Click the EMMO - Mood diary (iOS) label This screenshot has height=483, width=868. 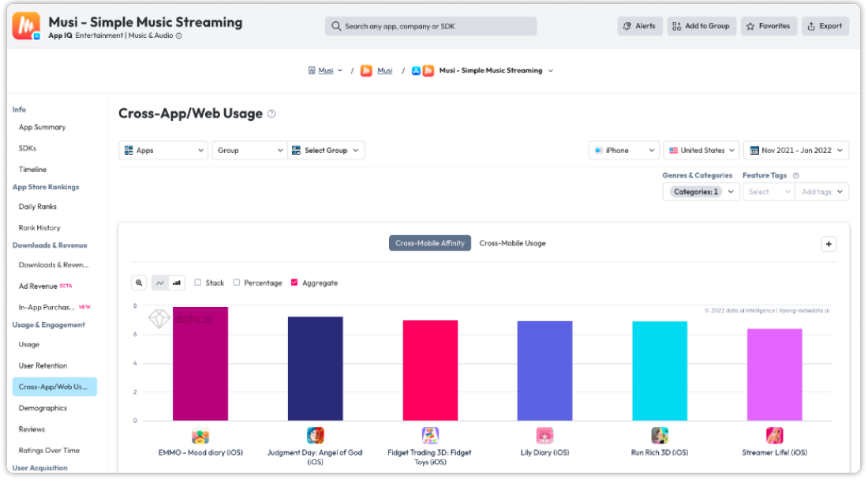tap(200, 452)
